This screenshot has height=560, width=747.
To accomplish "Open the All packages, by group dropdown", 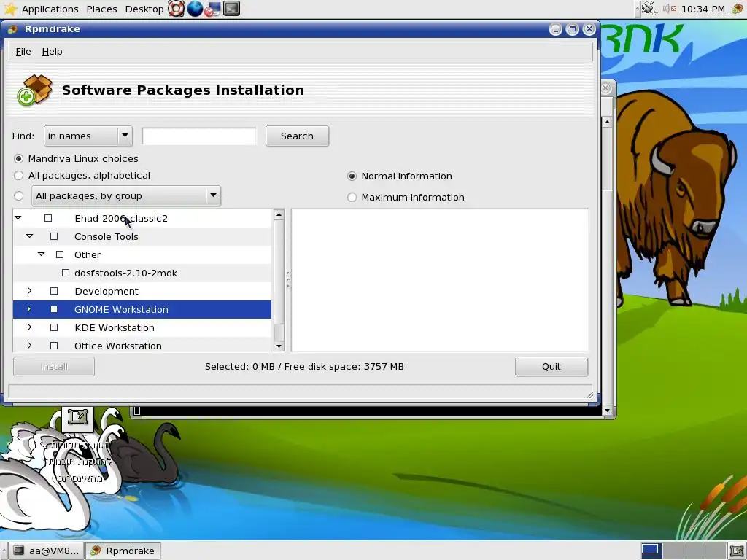I will 126,195.
